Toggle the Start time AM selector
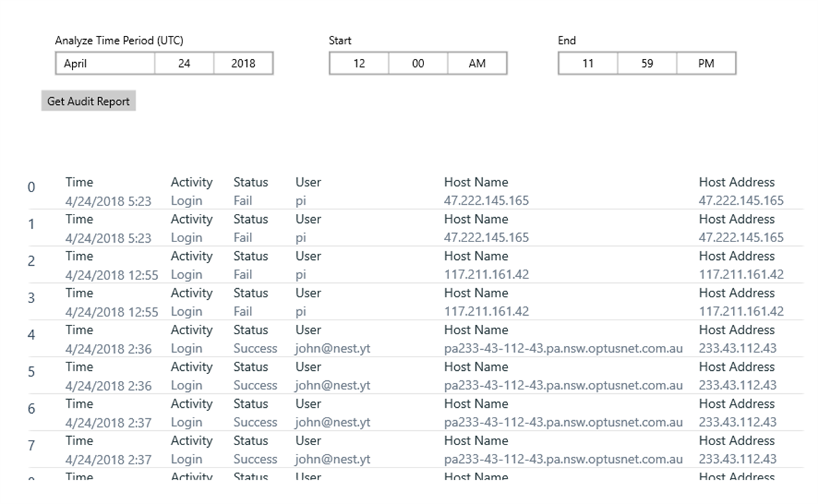Image resolution: width=818 pixels, height=504 pixels. 477,63
